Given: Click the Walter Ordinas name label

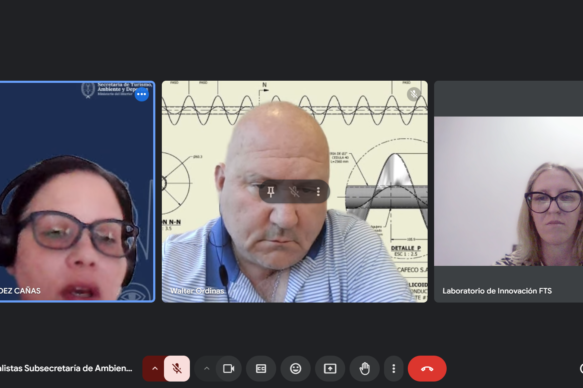Looking at the screenshot, I should coord(197,291).
